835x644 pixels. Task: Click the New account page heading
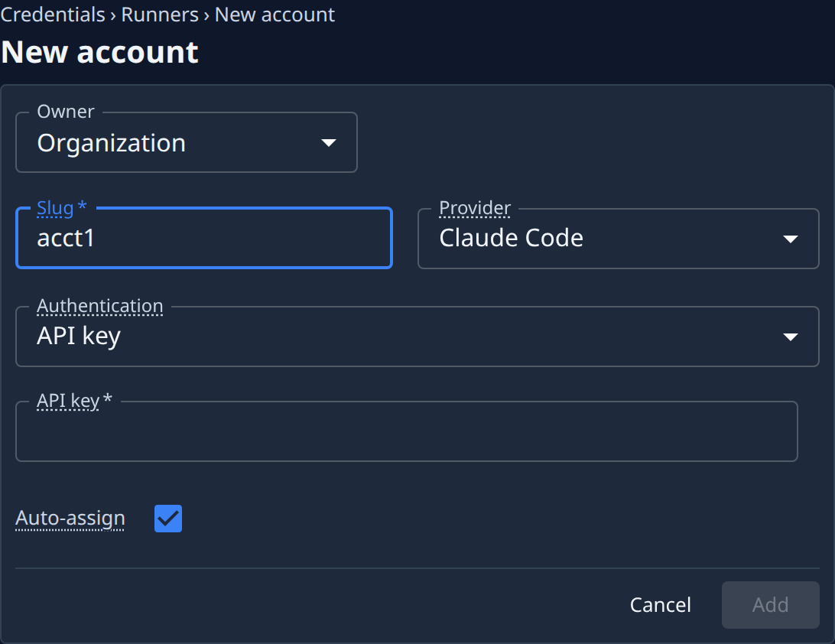(99, 52)
